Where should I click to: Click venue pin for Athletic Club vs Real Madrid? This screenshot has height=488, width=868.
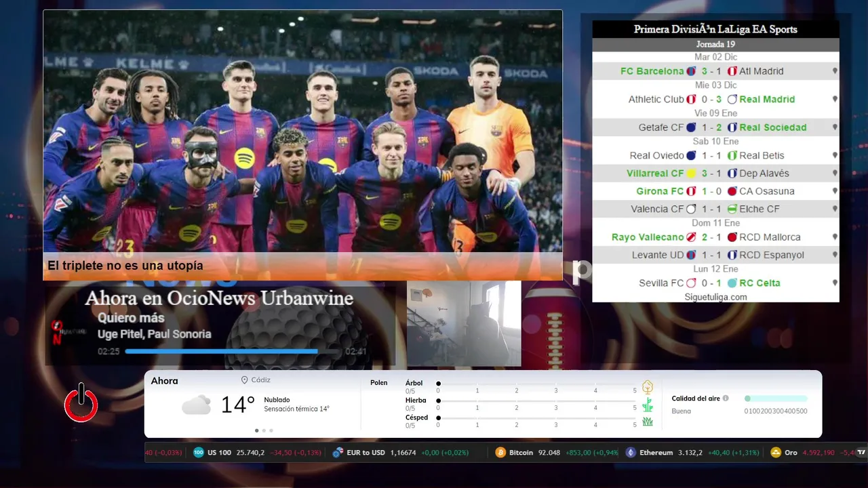(x=835, y=99)
